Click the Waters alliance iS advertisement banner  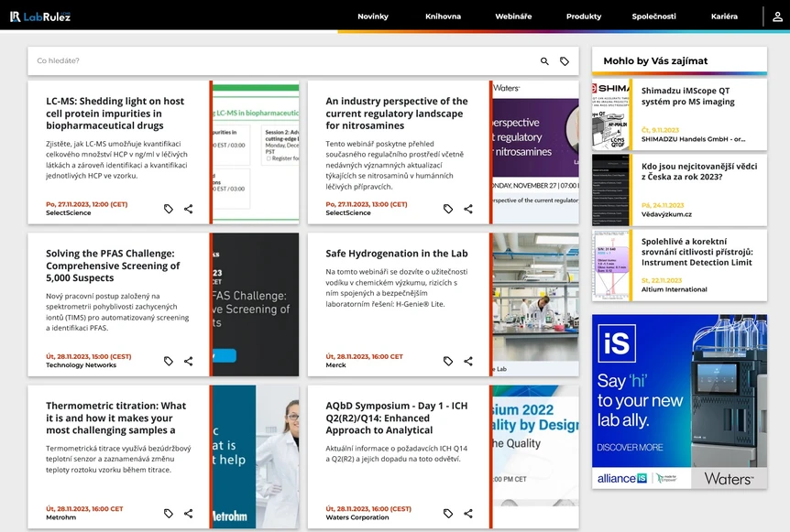click(x=680, y=402)
